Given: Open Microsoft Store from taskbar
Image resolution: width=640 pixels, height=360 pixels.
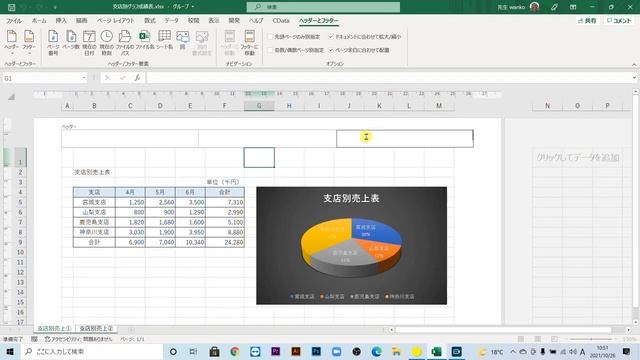Looking at the screenshot, I should coord(214,351).
